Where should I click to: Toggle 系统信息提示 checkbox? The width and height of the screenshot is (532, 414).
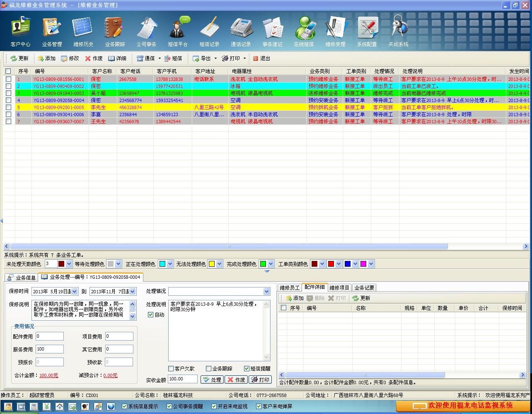(x=124, y=407)
